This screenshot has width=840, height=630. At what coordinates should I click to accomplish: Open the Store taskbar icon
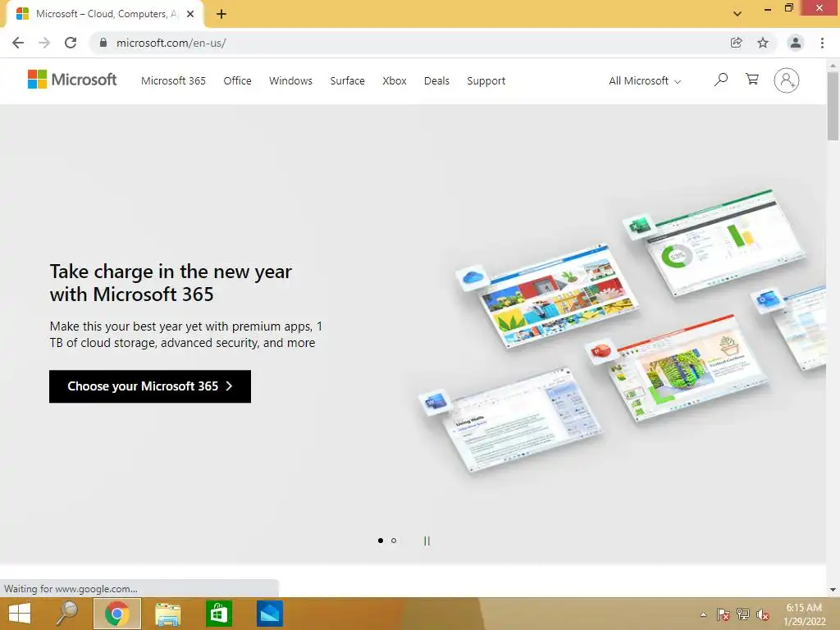click(x=218, y=614)
